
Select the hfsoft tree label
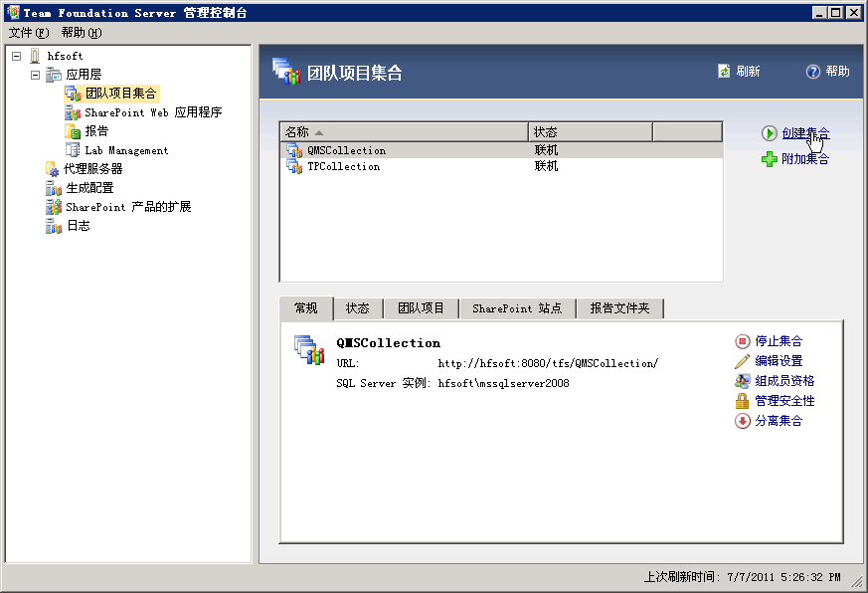click(66, 56)
